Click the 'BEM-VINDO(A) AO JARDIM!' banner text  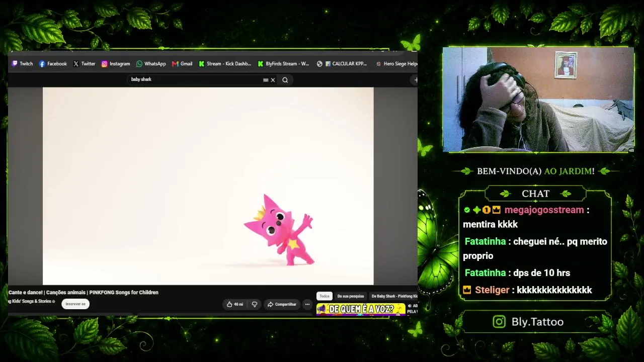tap(535, 171)
